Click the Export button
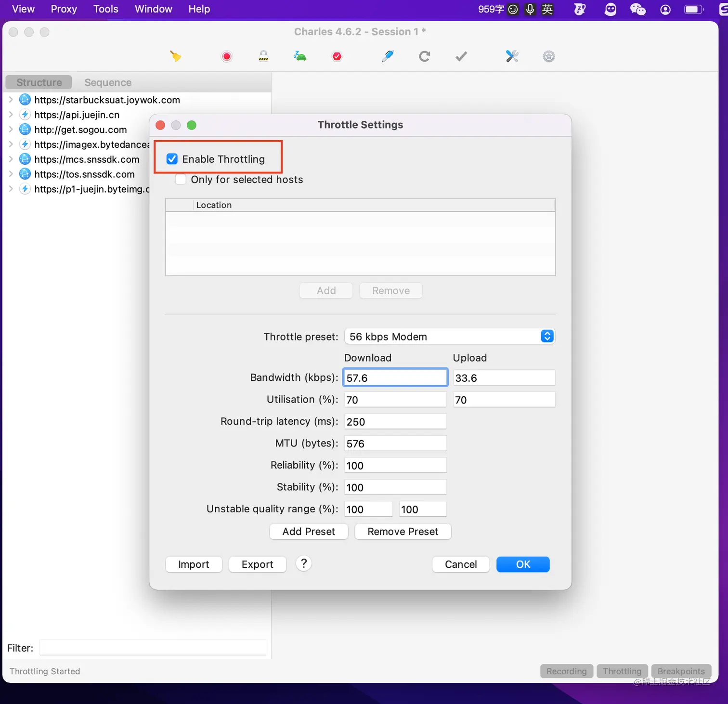The height and width of the screenshot is (704, 728). (x=258, y=564)
